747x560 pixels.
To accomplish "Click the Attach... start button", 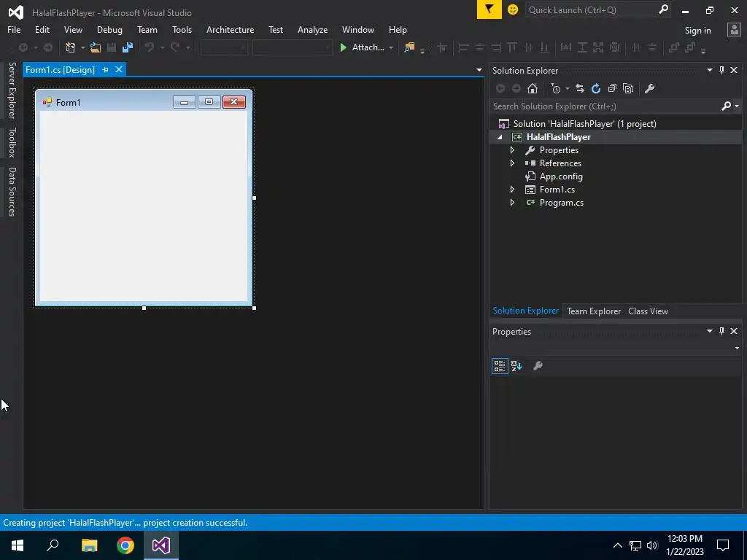I will click(362, 47).
